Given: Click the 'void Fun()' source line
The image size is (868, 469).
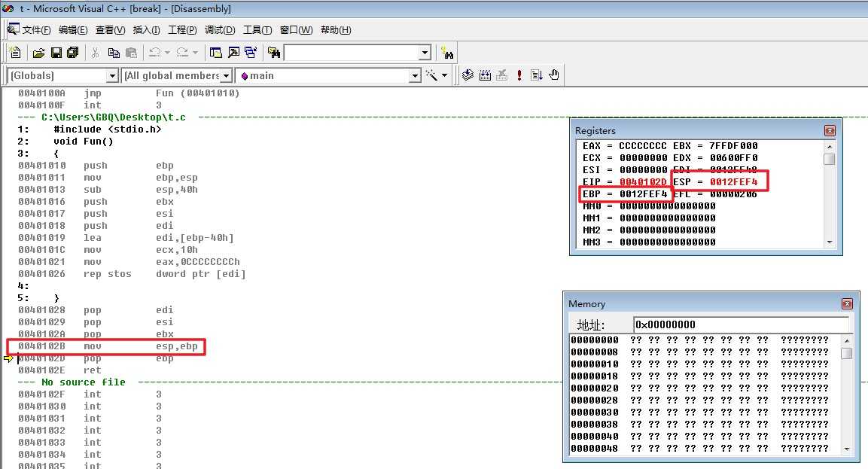Looking at the screenshot, I should [x=65, y=142].
